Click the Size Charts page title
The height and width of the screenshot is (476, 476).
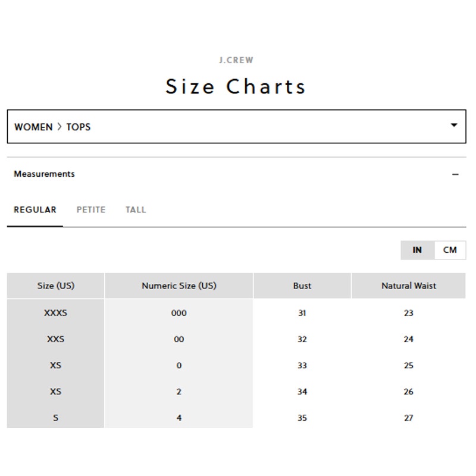[x=236, y=86]
